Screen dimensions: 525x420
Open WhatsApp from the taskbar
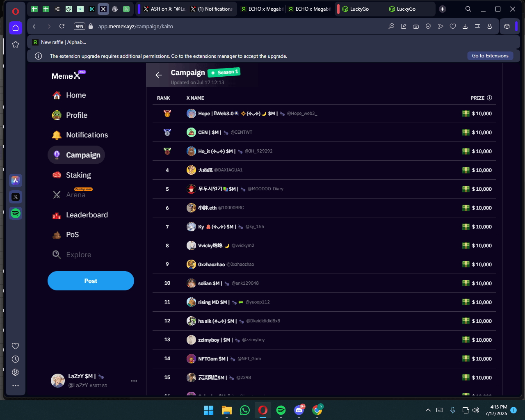[x=245, y=410]
